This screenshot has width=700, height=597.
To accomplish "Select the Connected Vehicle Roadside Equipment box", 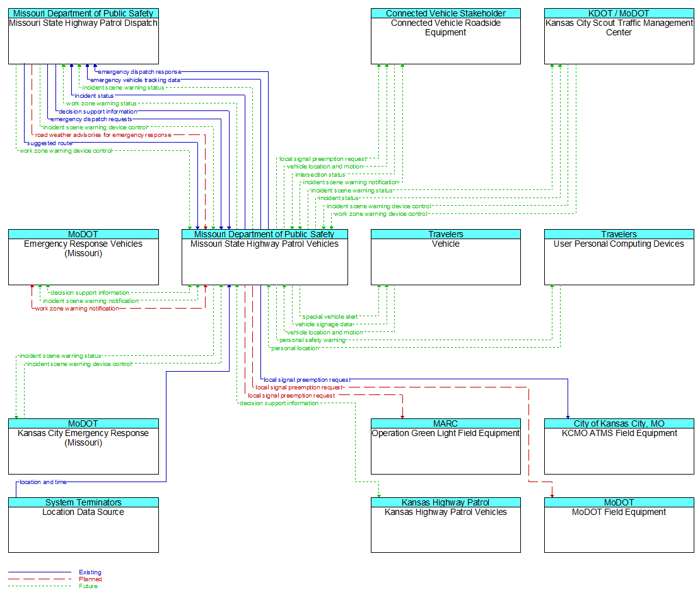I will pos(445,36).
